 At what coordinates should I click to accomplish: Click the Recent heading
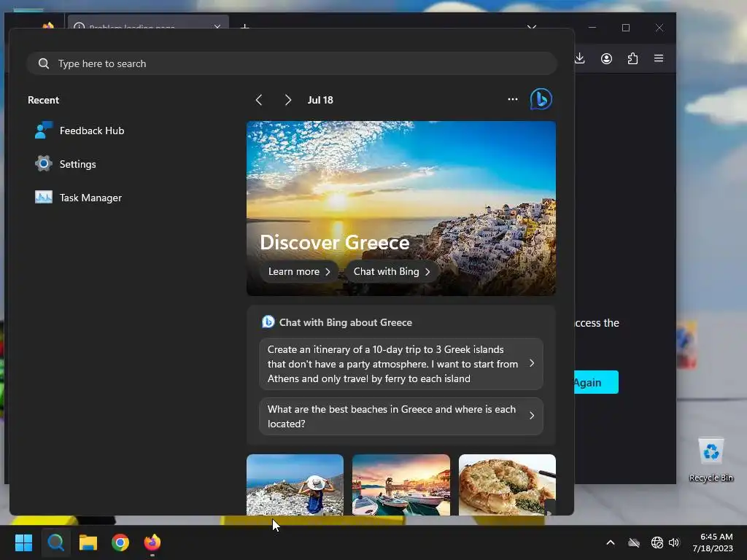[43, 100]
